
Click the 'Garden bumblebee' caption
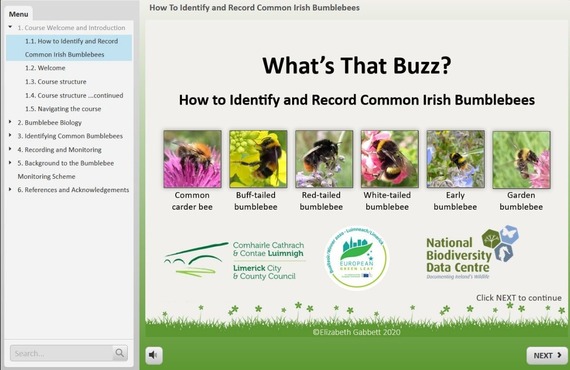[x=521, y=201]
